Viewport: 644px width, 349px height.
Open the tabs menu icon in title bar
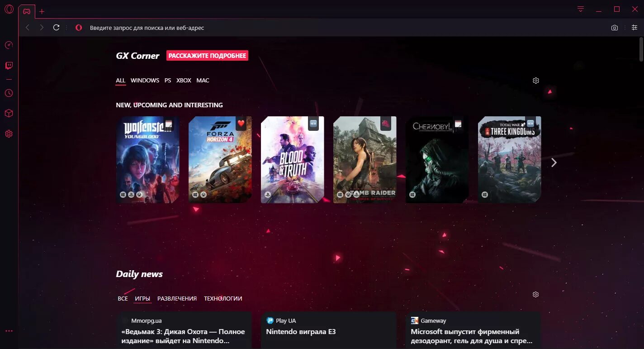[581, 9]
